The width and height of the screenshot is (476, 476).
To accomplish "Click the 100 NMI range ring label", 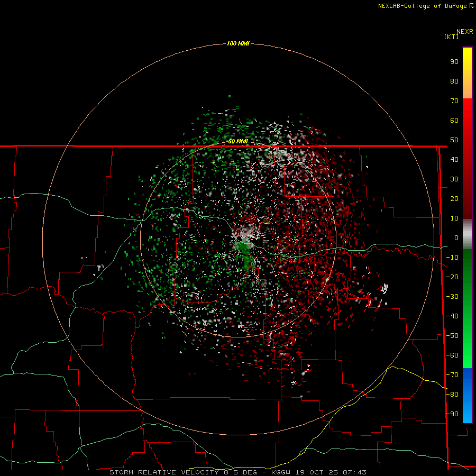I will click(238, 43).
